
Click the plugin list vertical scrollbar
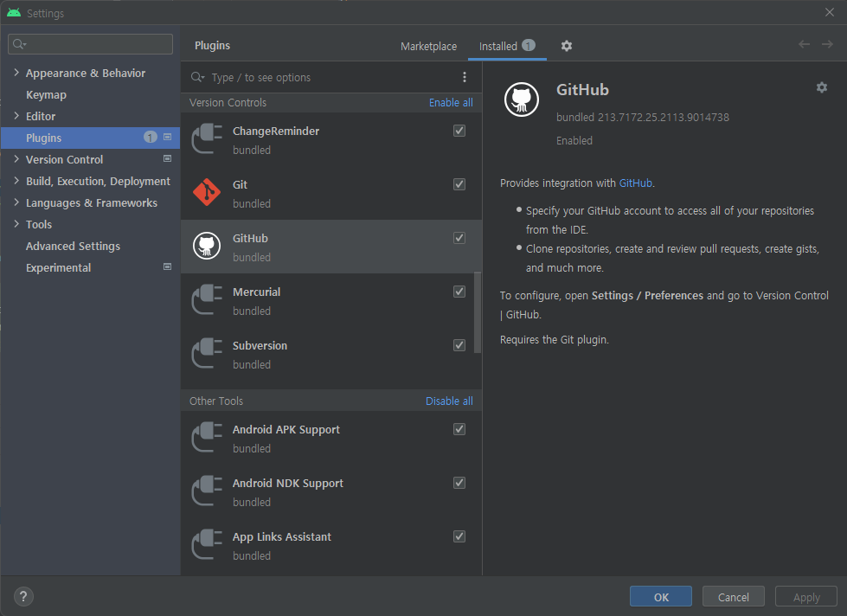478,312
